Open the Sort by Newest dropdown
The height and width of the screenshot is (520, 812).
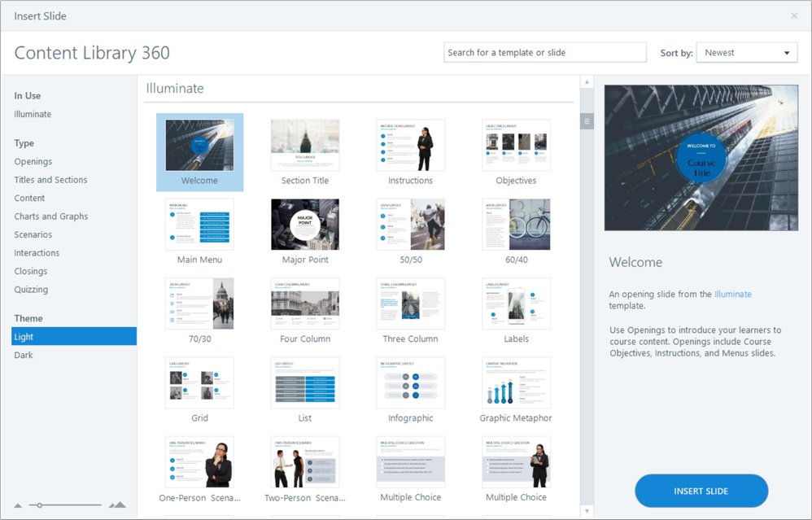point(747,53)
